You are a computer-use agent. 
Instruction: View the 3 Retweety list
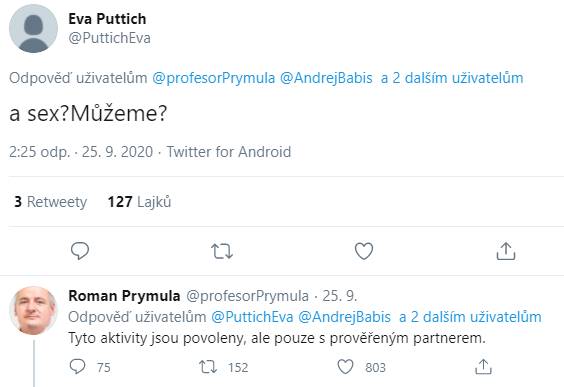(50, 202)
